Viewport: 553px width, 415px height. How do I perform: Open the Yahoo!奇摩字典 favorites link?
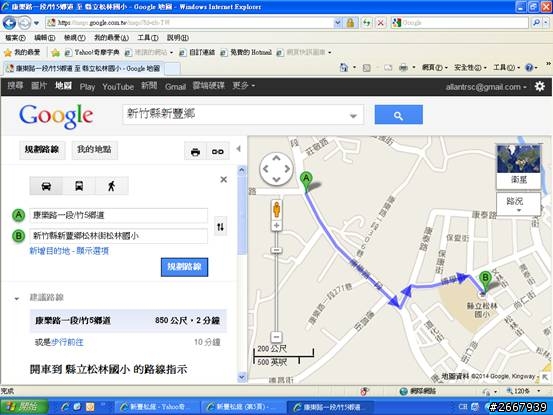92,53
